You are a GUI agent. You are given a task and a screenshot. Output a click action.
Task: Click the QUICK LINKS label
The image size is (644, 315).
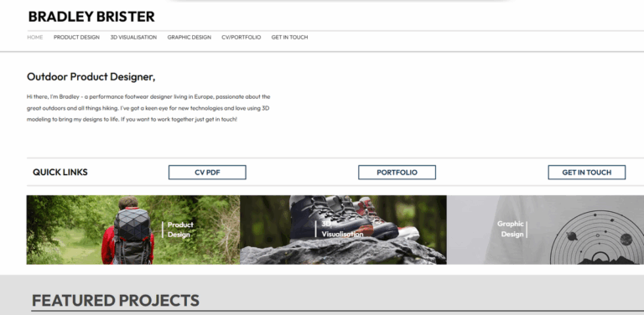60,173
